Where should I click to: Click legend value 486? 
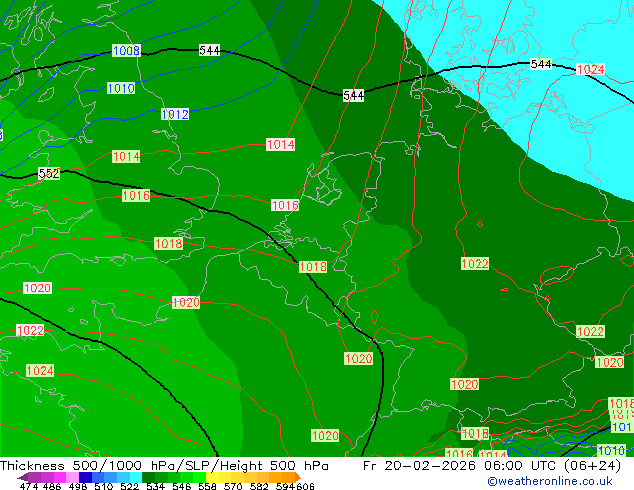51,486
